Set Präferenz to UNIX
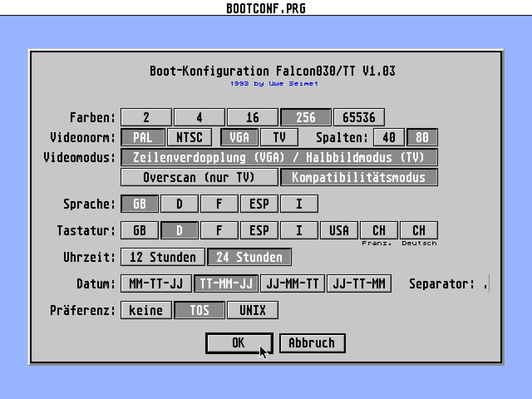This screenshot has height=399, width=532. pyautogui.click(x=253, y=310)
